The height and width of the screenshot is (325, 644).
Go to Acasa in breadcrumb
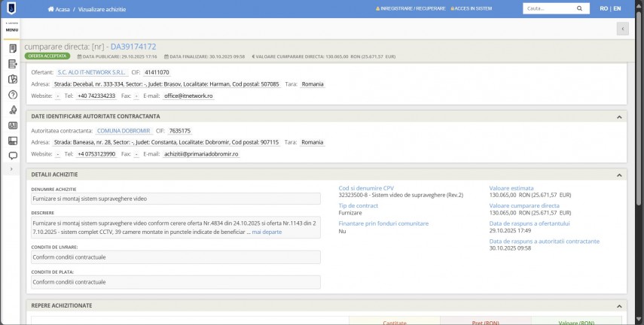61,9
